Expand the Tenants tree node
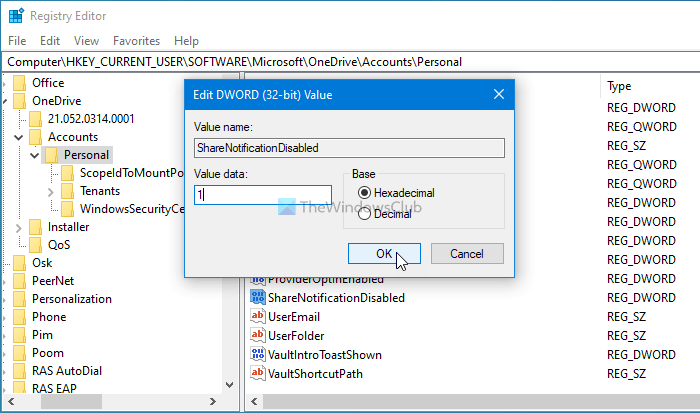The image size is (700, 413). (x=50, y=192)
